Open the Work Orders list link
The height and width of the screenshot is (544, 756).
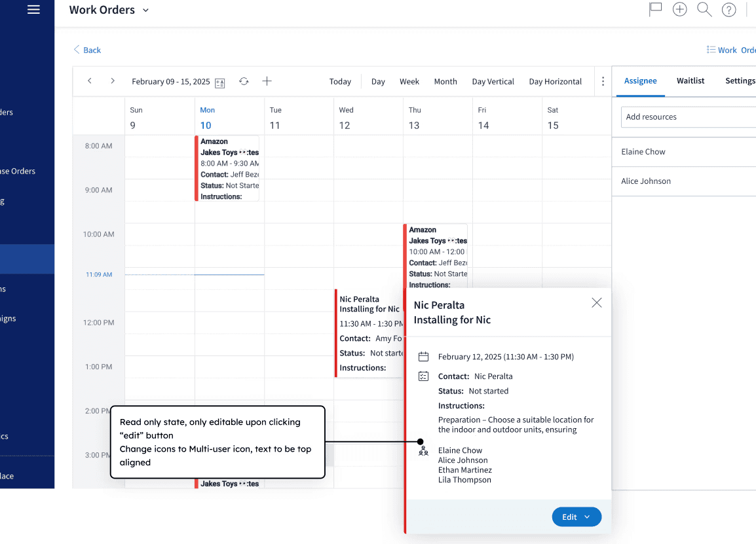[731, 50]
